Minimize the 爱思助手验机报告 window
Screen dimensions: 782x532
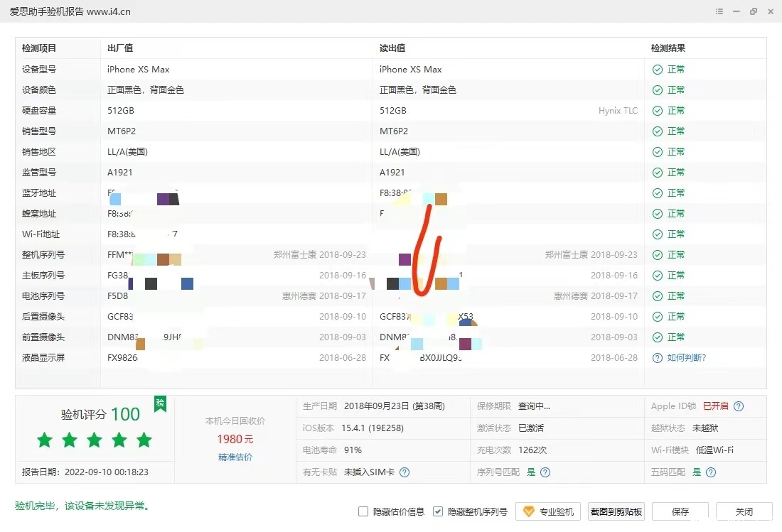736,11
